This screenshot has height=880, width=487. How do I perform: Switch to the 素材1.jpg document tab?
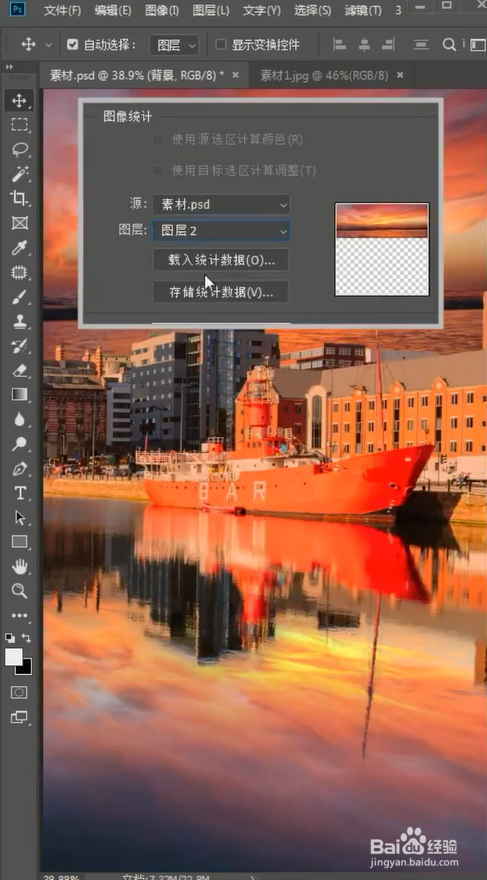(x=324, y=76)
